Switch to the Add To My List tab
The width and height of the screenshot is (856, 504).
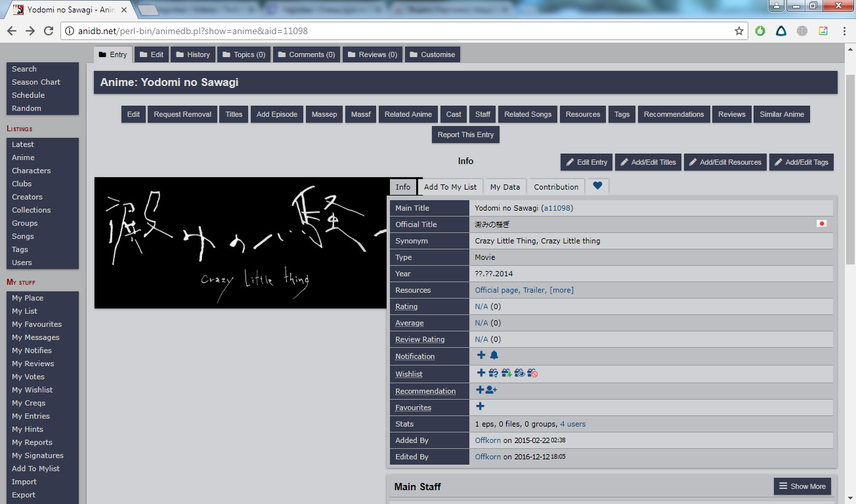[x=450, y=187]
